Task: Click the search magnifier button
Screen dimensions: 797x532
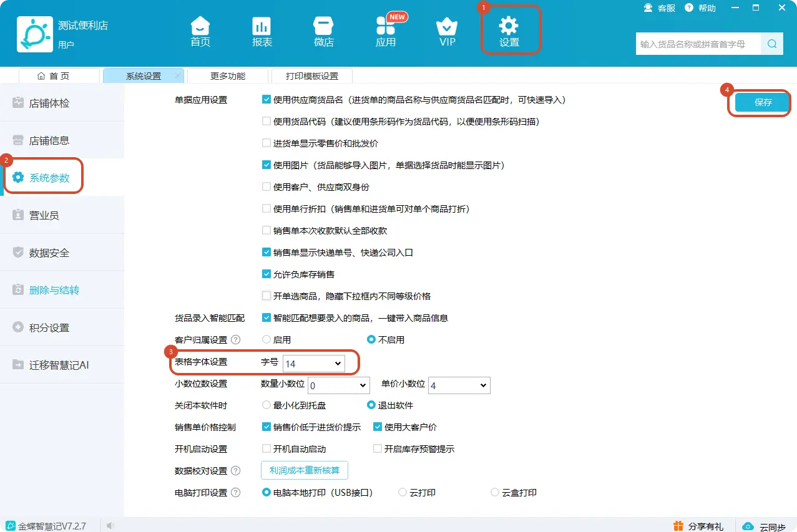Action: click(x=772, y=44)
